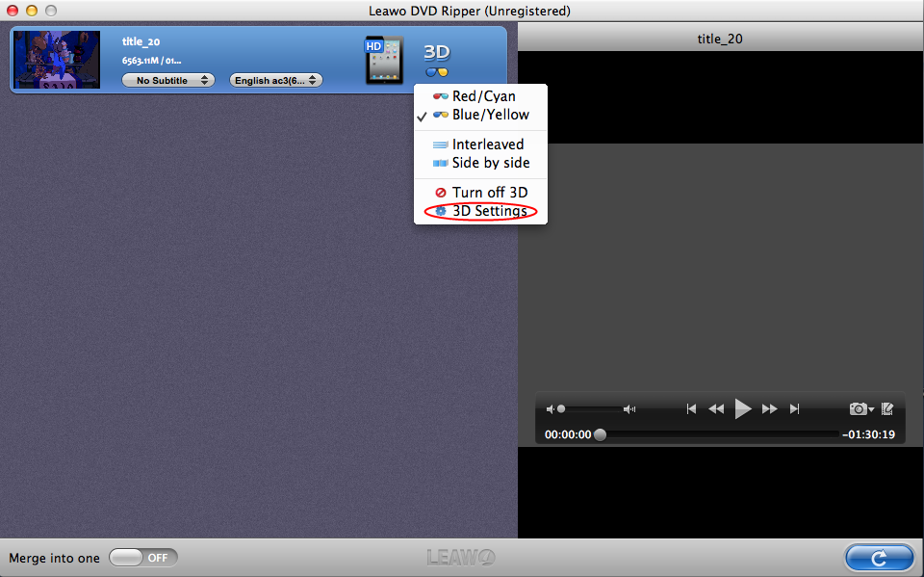Play the preview video
Viewport: 924px width, 577px height.
742,408
